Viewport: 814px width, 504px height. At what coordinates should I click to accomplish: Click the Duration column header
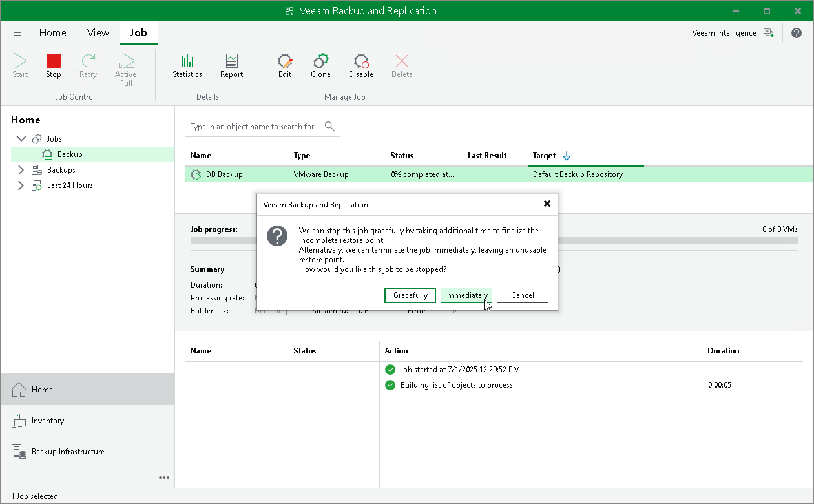724,351
